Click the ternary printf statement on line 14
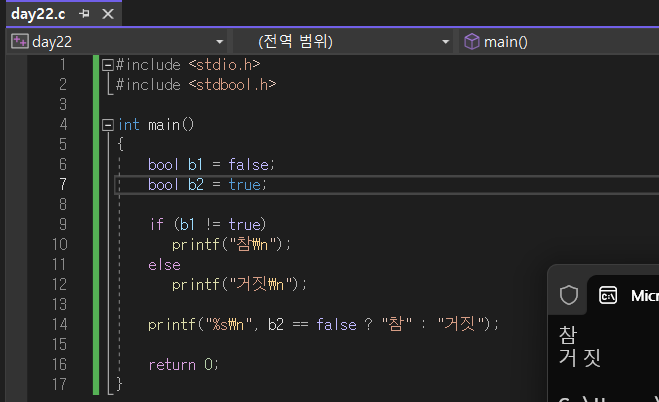Image resolution: width=659 pixels, height=402 pixels. [323, 324]
